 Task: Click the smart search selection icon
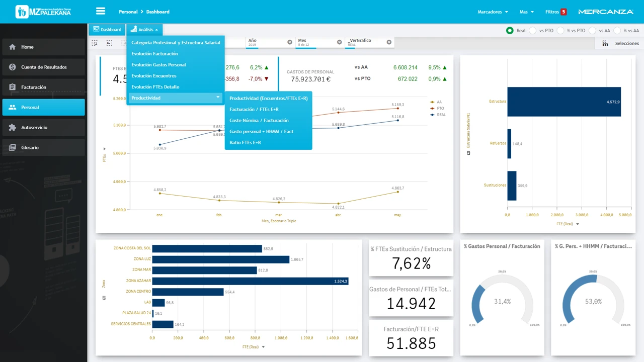pos(95,43)
